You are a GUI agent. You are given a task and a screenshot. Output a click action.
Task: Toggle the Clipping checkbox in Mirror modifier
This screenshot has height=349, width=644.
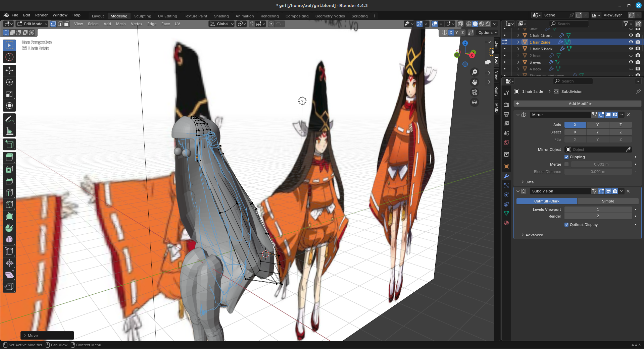566,157
